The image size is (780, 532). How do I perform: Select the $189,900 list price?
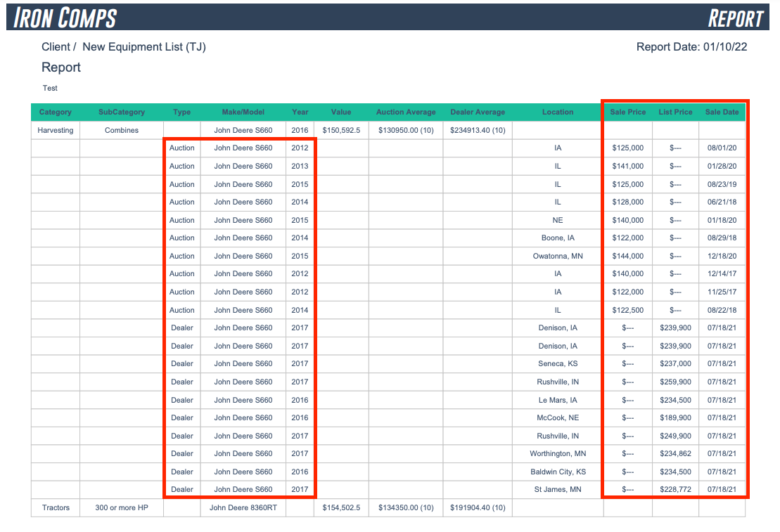coord(675,417)
